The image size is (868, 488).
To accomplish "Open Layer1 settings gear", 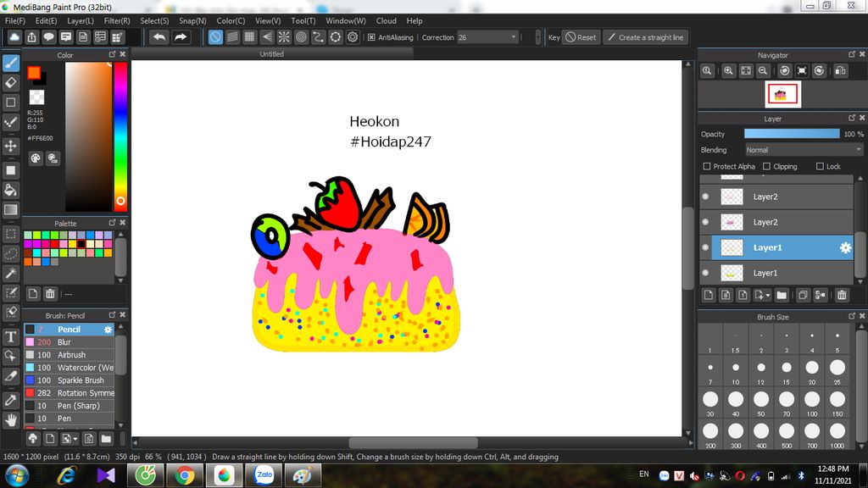I will 845,248.
